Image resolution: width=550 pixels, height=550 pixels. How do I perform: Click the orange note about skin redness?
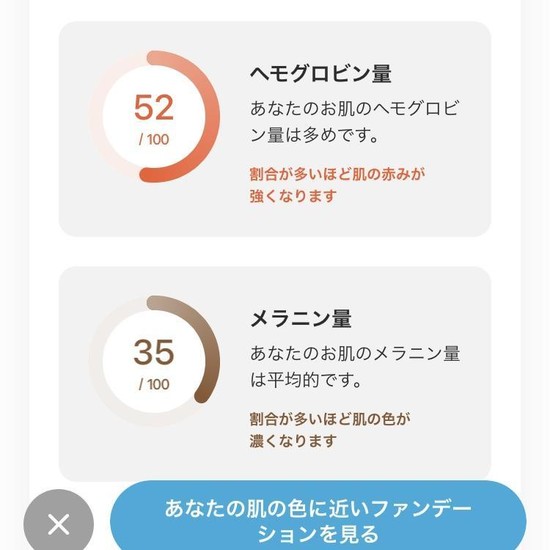[x=337, y=185]
